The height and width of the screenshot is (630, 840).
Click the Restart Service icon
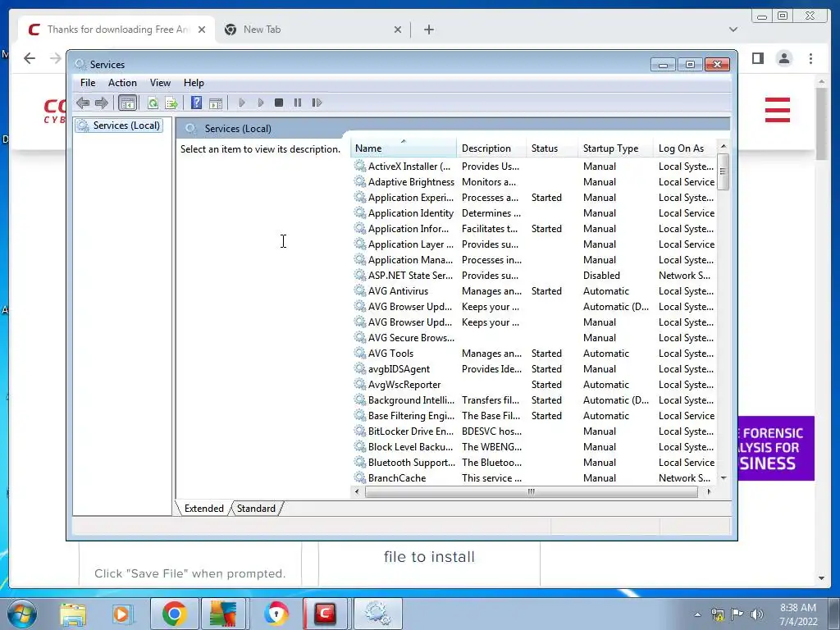pos(317,103)
